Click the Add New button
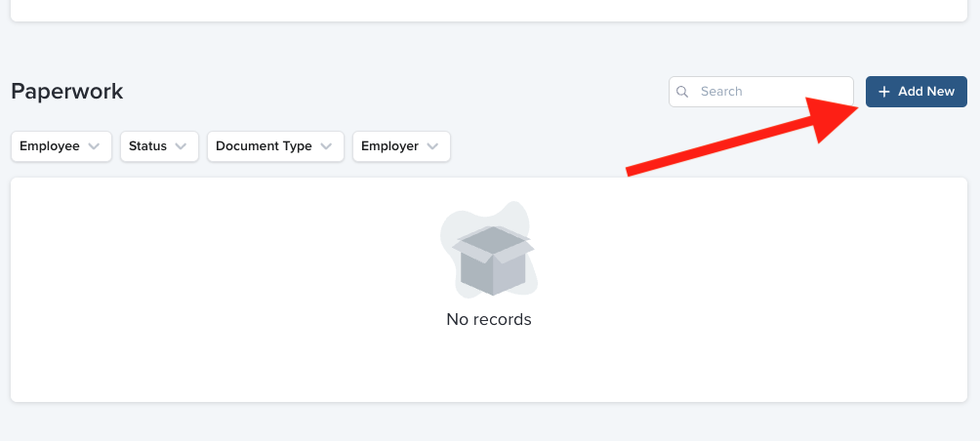 916,92
